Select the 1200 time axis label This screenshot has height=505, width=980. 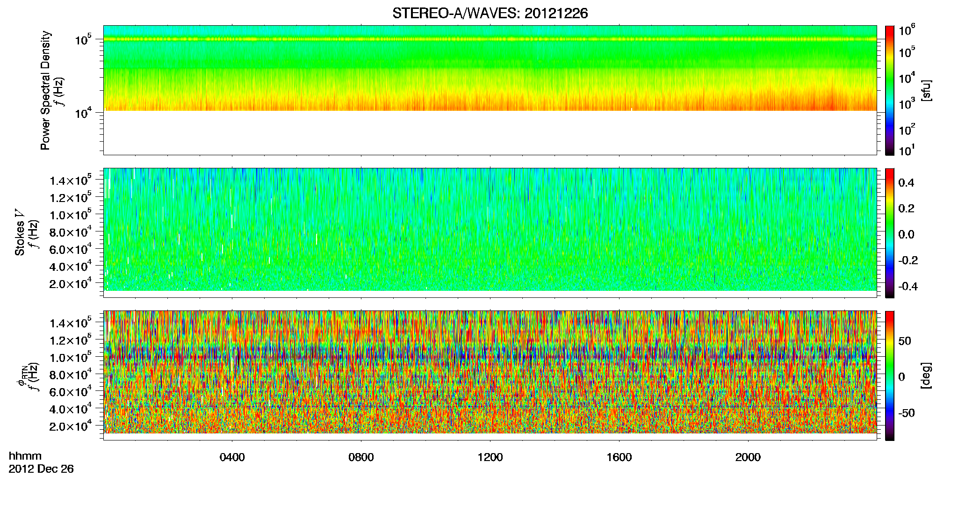coord(490,457)
